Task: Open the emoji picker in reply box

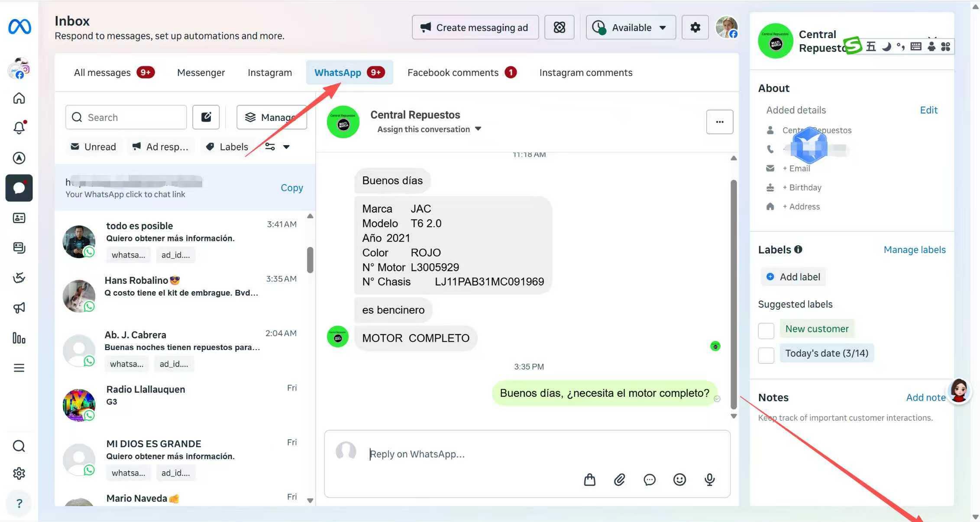Action: pyautogui.click(x=679, y=480)
